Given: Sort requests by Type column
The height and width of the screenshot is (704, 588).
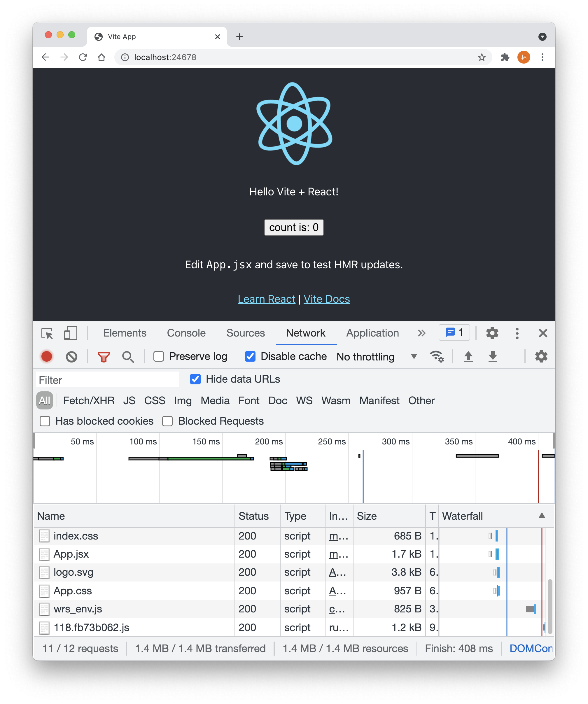Looking at the screenshot, I should tap(302, 516).
